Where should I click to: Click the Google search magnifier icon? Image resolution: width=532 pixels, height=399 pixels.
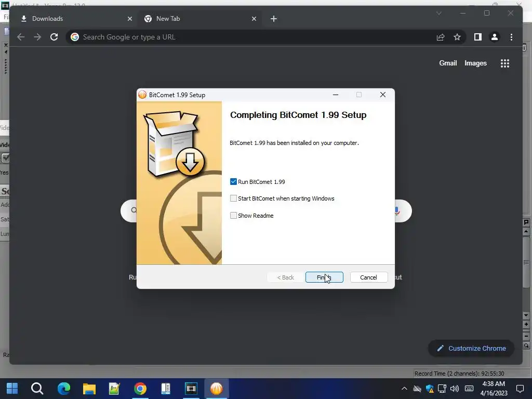134,210
